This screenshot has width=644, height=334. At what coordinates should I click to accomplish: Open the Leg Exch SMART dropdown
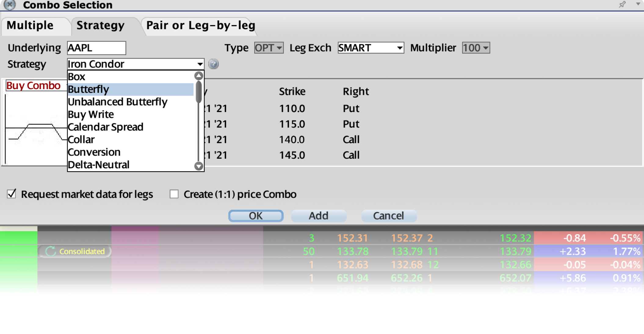pyautogui.click(x=371, y=48)
